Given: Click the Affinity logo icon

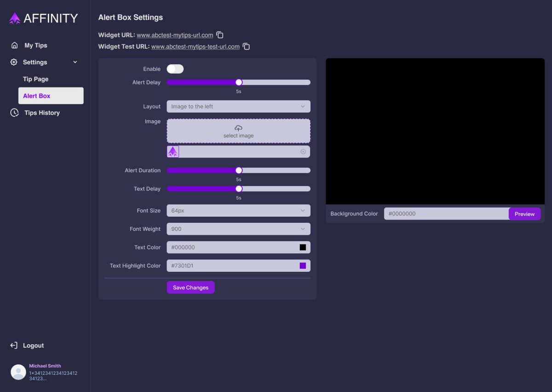Looking at the screenshot, I should pos(14,17).
